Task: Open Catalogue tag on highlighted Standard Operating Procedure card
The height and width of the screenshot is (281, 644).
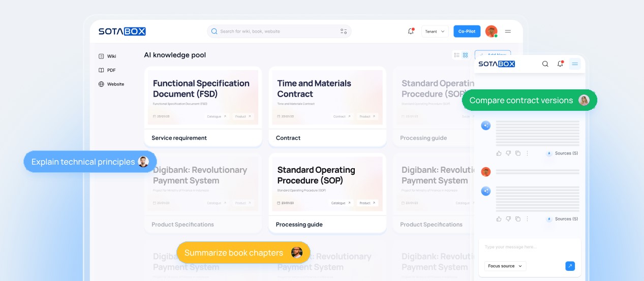Action: [x=341, y=203]
